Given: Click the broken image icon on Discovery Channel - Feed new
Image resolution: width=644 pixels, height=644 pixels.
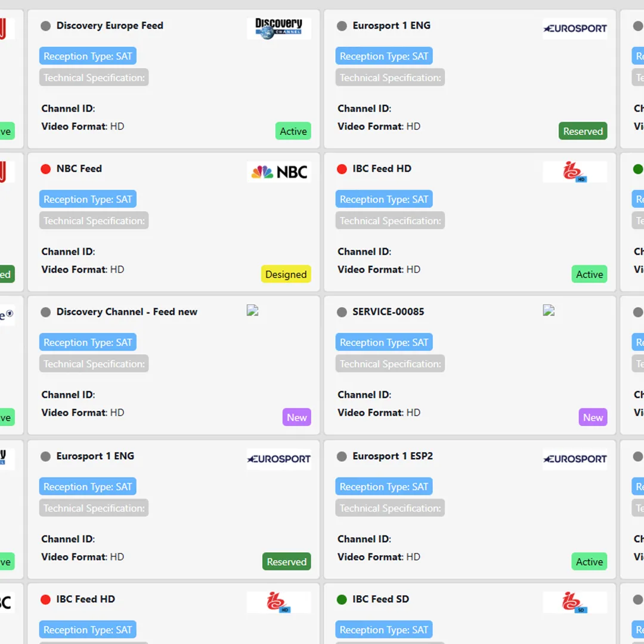Looking at the screenshot, I should point(253,310).
